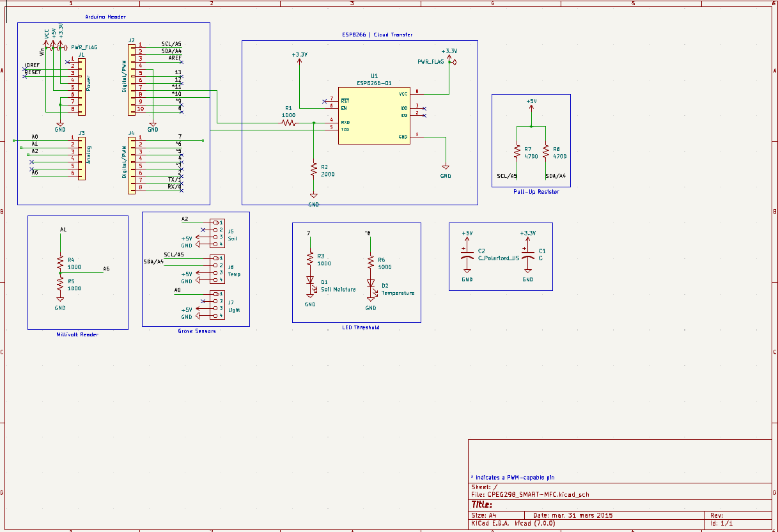This screenshot has height=532, width=778.
Task: Select LED D1 Soil Moisture symbol
Action: tap(311, 281)
